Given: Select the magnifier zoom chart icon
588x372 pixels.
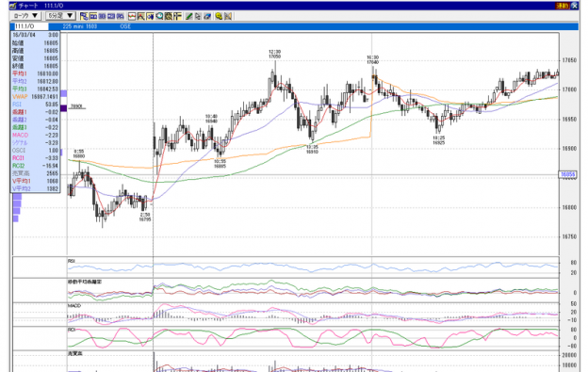Looking at the screenshot, I should [159, 16].
